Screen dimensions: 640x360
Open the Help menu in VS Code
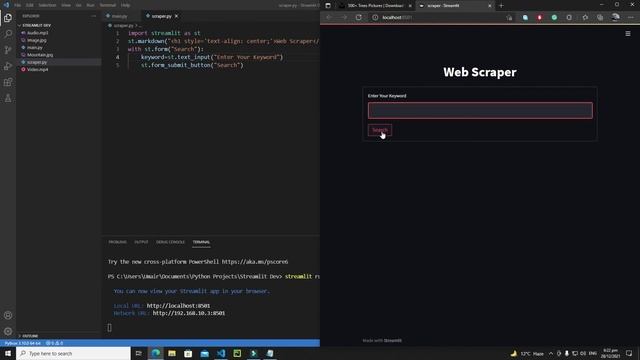coord(125,5)
